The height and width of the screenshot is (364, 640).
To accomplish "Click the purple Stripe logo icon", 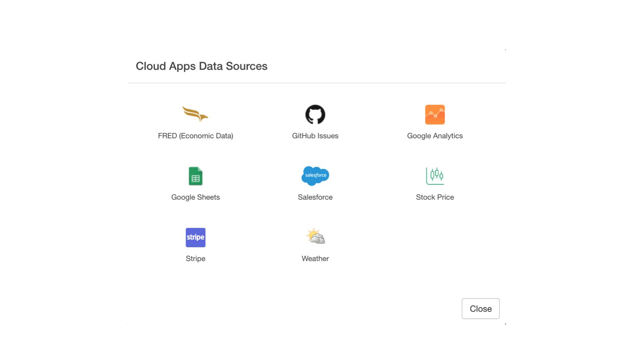I will (x=195, y=237).
